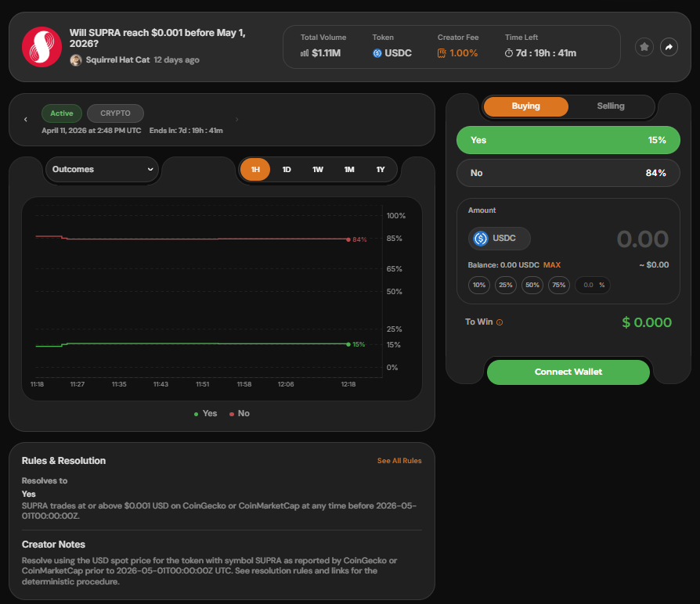Click the custom percent input field
This screenshot has height=604, width=700.
pos(593,285)
